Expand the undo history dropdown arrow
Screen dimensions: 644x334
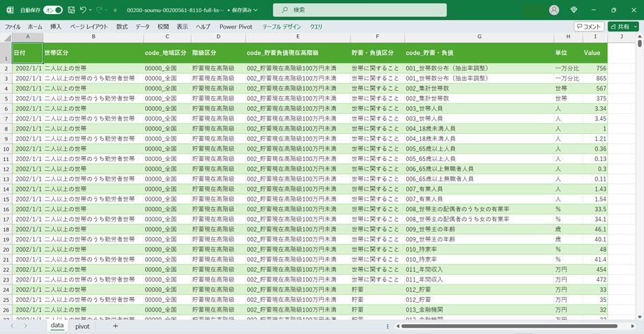tap(91, 10)
